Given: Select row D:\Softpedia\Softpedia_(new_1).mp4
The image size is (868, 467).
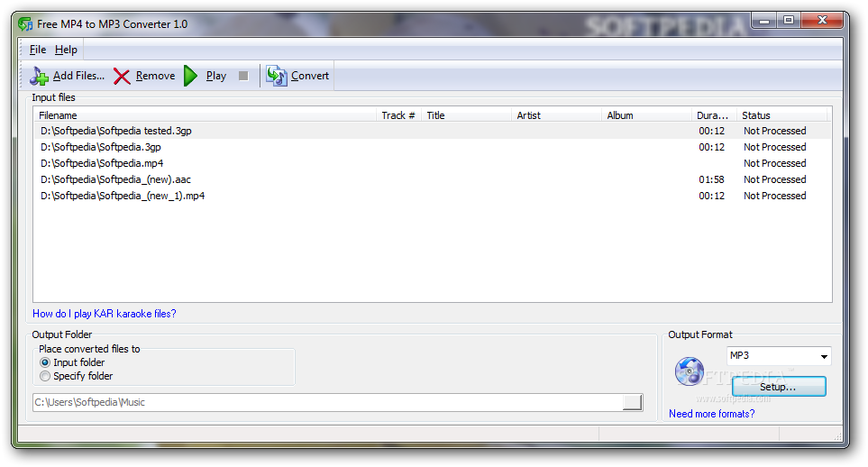Looking at the screenshot, I should tap(432, 196).
